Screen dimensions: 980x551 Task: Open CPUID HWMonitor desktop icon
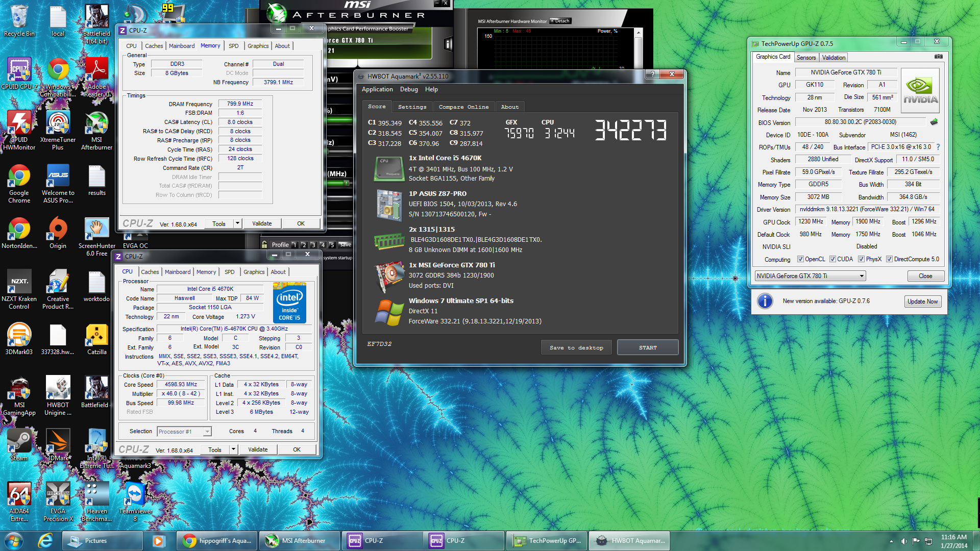click(x=19, y=131)
